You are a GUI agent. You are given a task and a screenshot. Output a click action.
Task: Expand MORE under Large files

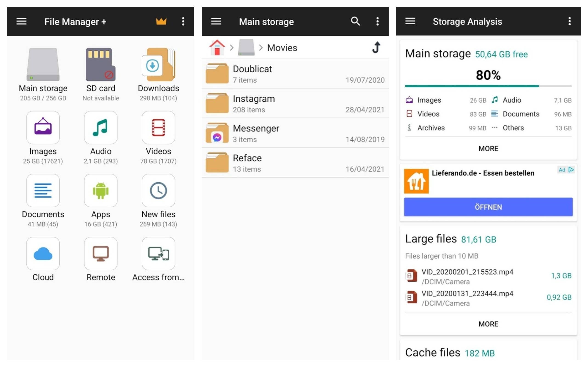tap(488, 324)
